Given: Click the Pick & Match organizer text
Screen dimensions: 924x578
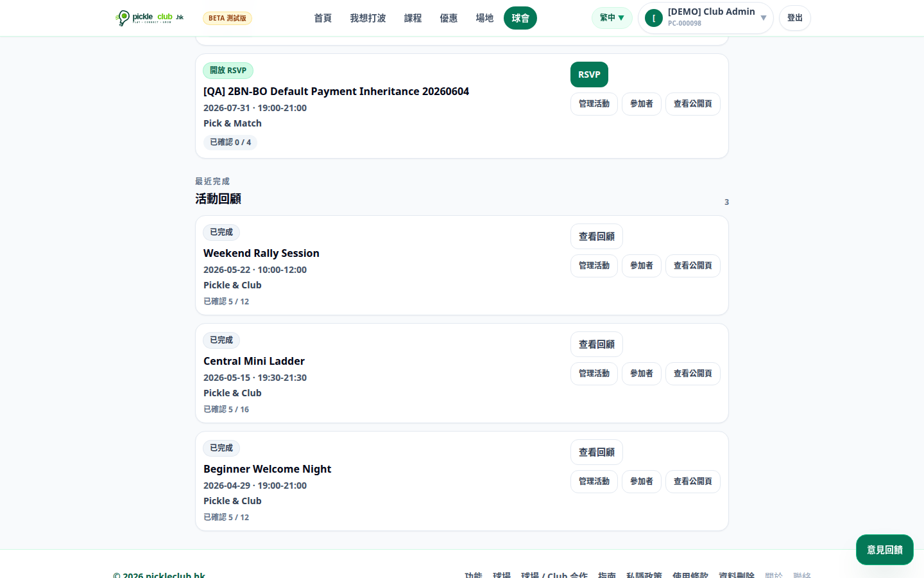Looking at the screenshot, I should (232, 123).
